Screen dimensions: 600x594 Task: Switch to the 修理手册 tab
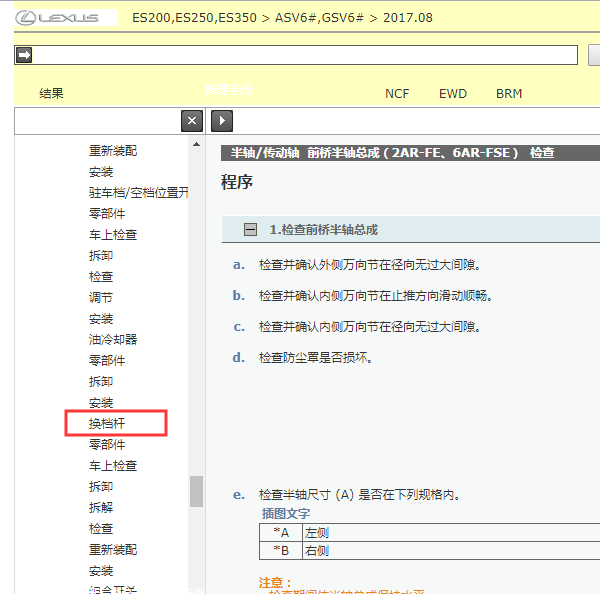click(228, 90)
